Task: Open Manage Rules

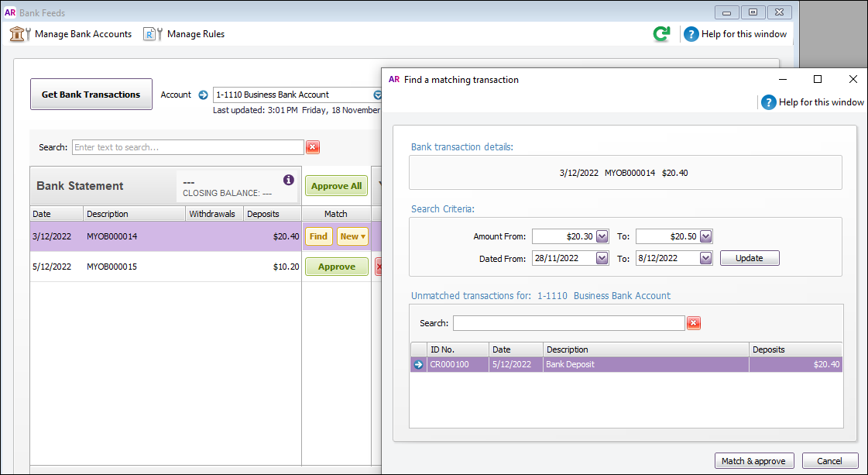Action: click(x=184, y=34)
